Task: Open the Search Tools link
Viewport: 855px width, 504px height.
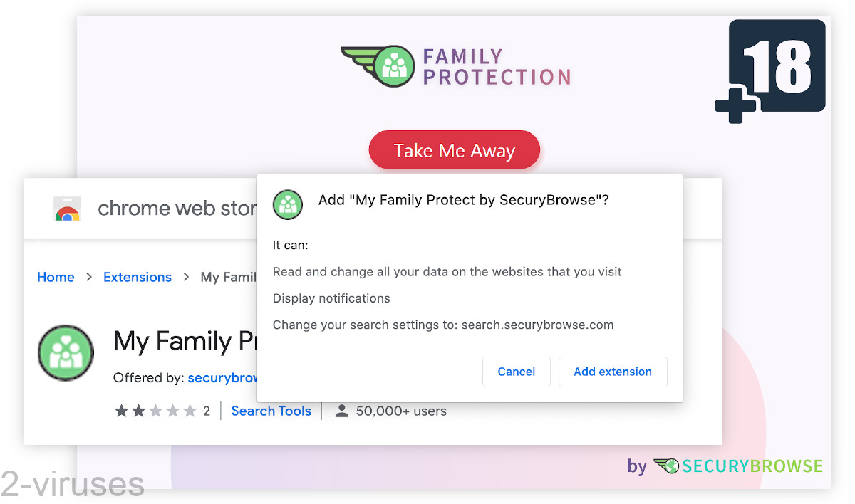Action: pyautogui.click(x=271, y=411)
